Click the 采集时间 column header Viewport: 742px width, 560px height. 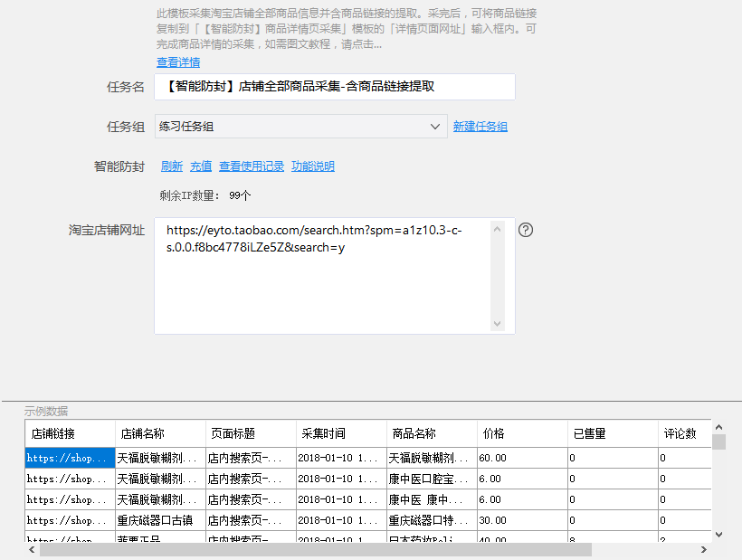[341, 433]
